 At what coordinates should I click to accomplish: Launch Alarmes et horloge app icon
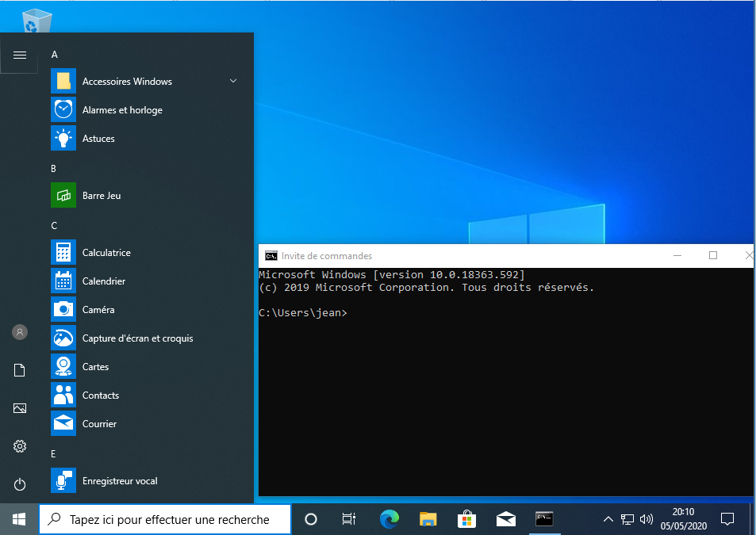point(63,109)
